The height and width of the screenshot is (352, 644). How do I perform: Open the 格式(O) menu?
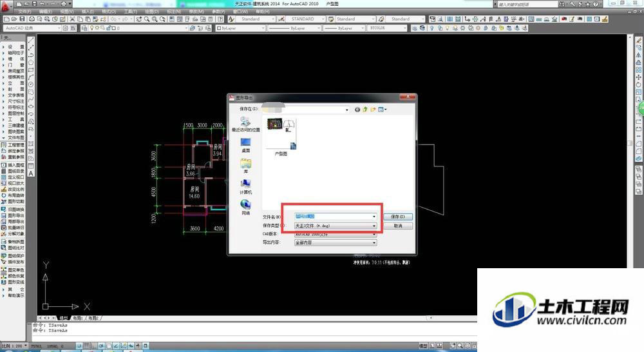(x=109, y=12)
